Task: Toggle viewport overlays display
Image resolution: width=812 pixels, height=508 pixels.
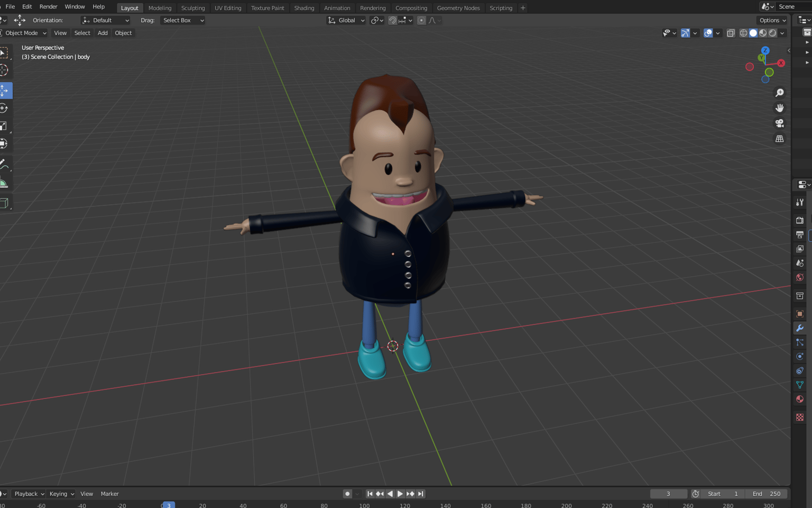Action: tap(708, 33)
